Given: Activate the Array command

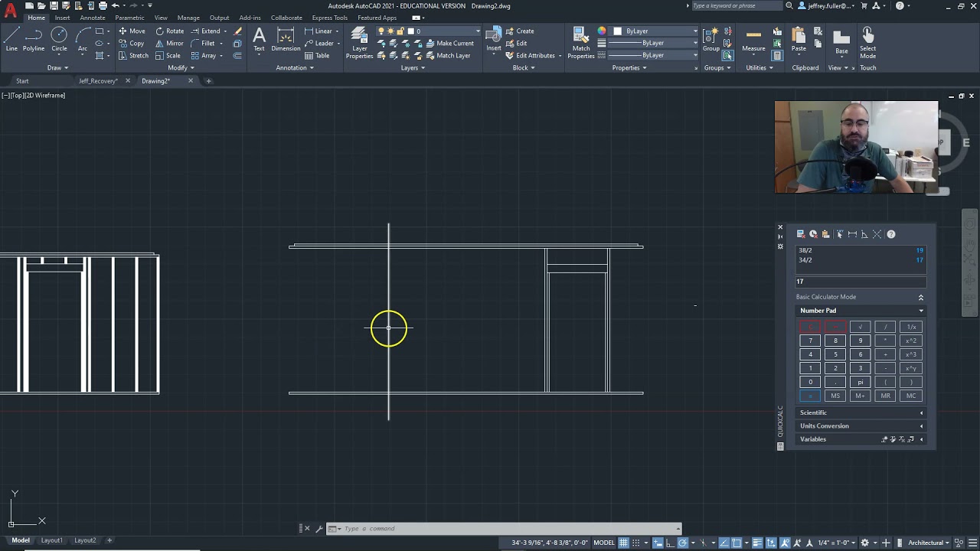Looking at the screenshot, I should tap(203, 56).
